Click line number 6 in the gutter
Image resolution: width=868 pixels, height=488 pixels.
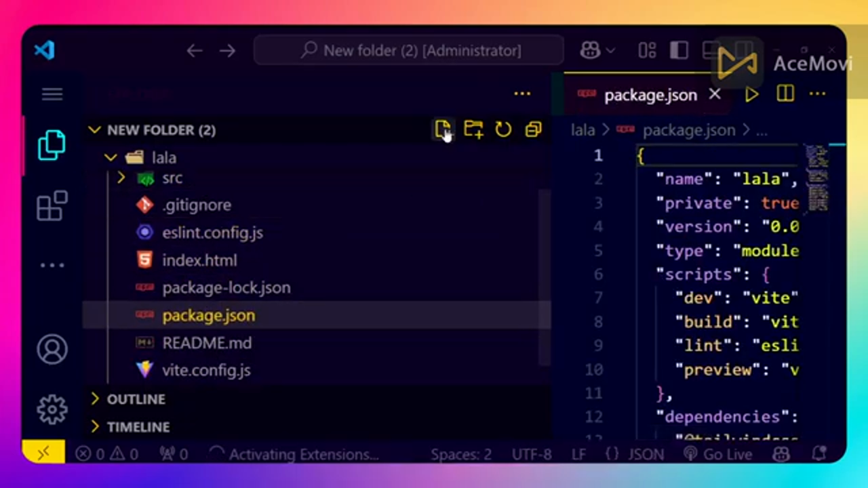(598, 274)
